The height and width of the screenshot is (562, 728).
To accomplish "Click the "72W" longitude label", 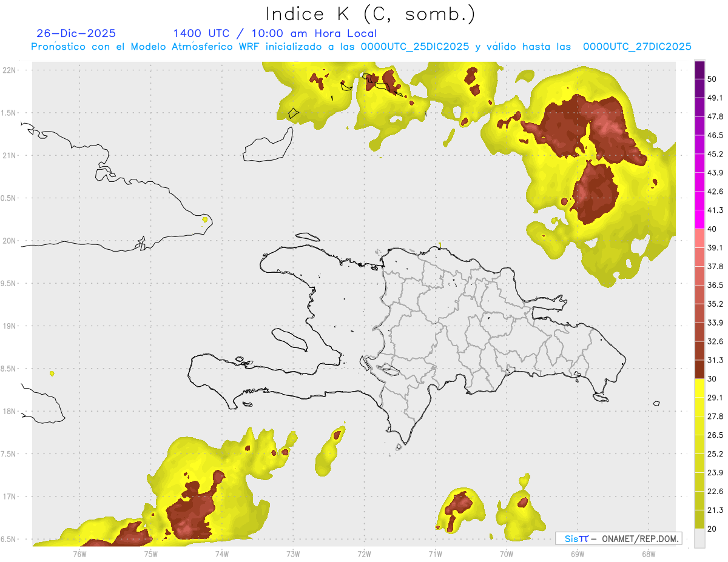I will (364, 554).
